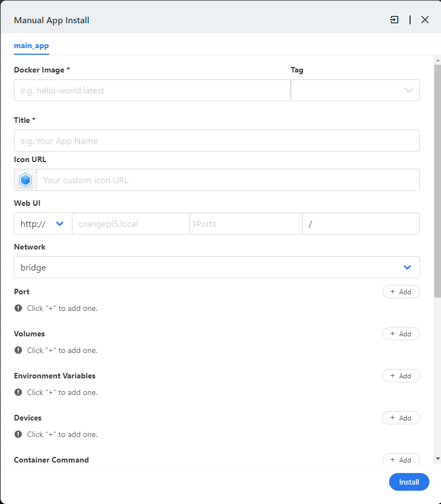Click warning icon under Environment Variables
Image resolution: width=441 pixels, height=504 pixels.
pyautogui.click(x=18, y=392)
